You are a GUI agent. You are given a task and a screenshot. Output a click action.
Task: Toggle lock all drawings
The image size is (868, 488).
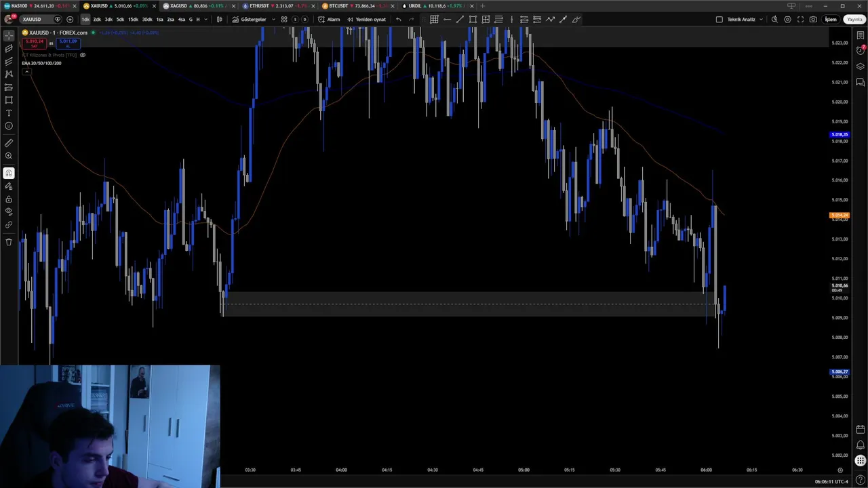9,199
